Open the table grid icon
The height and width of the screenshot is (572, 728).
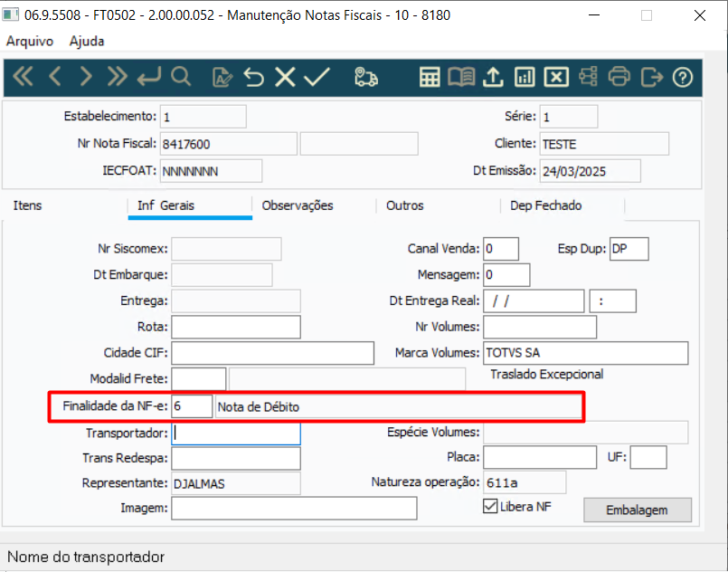pyautogui.click(x=430, y=77)
